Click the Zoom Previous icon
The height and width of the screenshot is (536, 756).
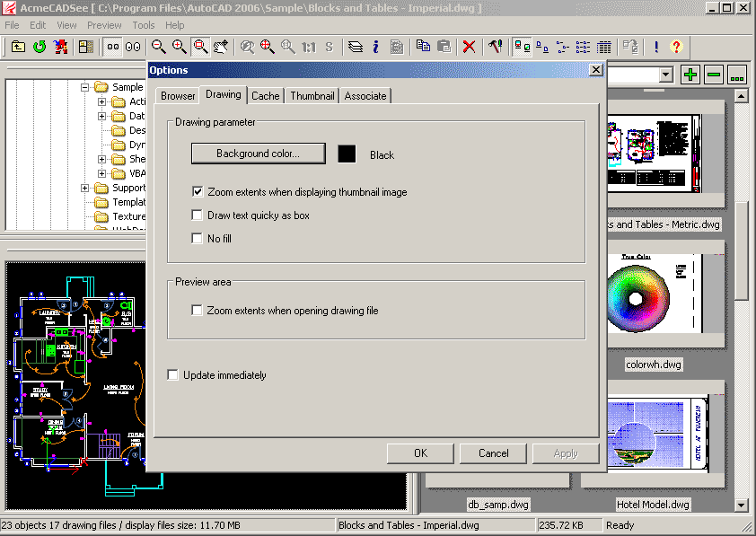[x=247, y=47]
